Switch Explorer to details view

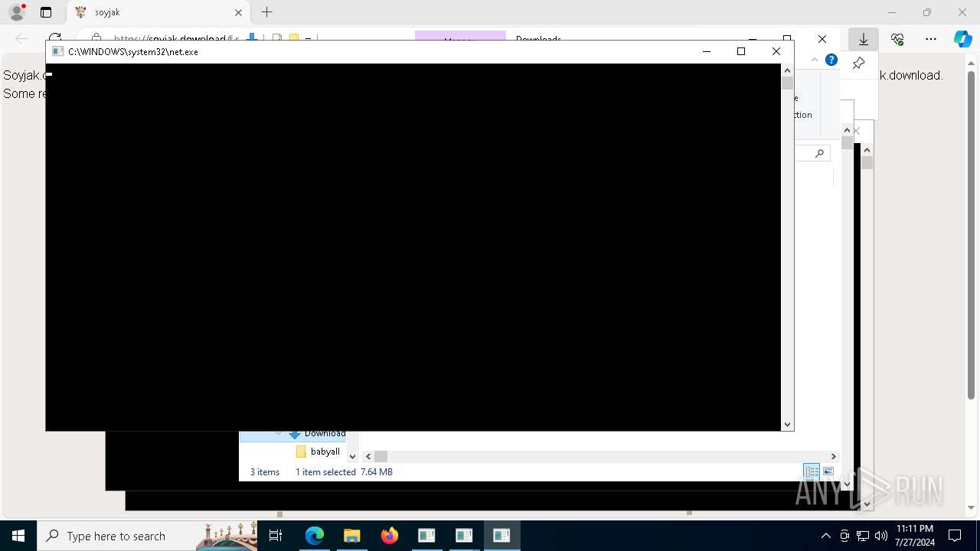812,471
